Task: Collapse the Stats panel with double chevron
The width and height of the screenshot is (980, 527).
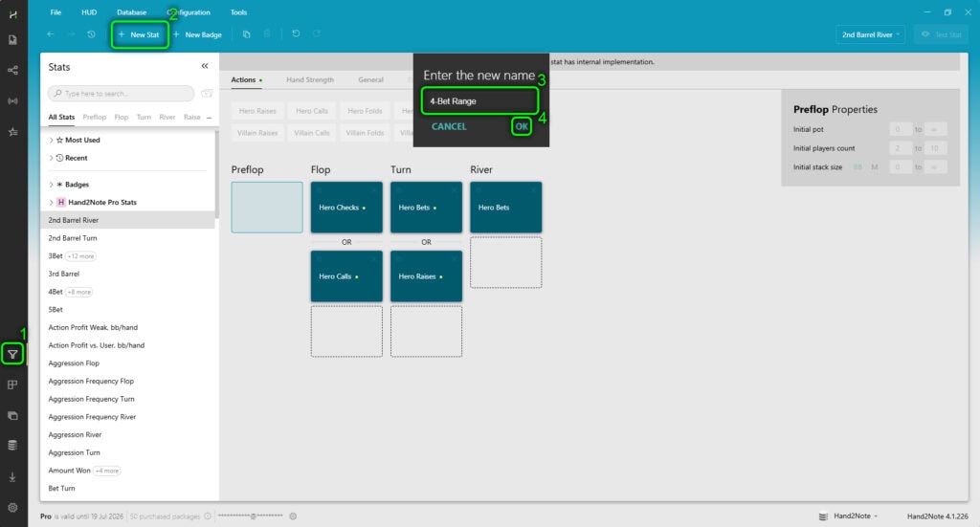Action: tap(205, 67)
